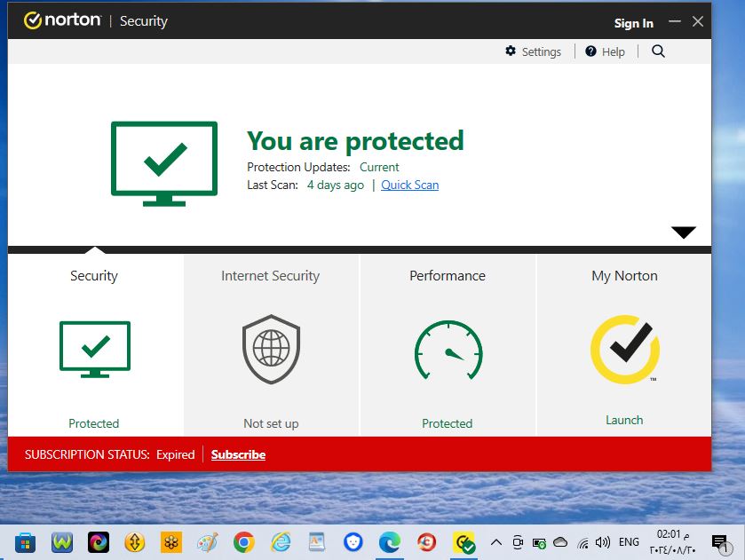The image size is (745, 560).
Task: Click the Subscribe link in red bar
Action: coord(239,454)
